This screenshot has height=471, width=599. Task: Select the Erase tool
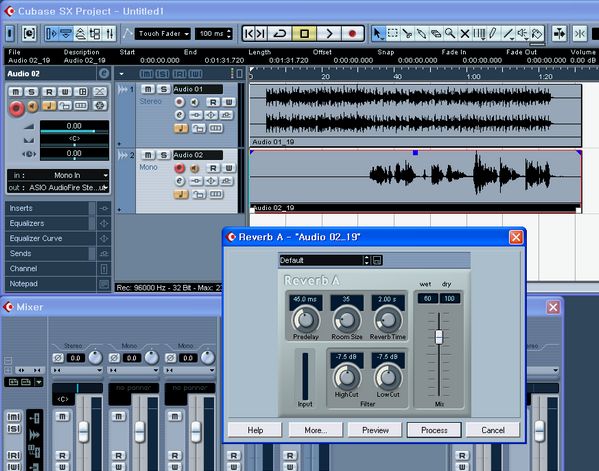point(436,34)
